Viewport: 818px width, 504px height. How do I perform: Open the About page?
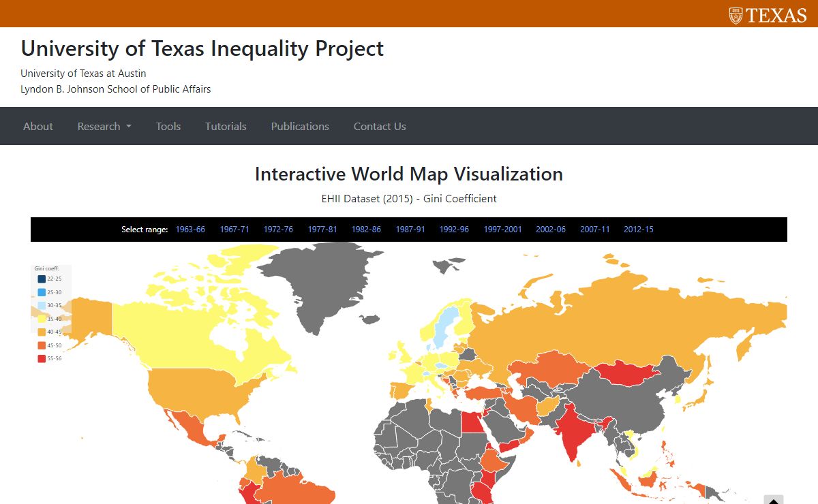(38, 126)
